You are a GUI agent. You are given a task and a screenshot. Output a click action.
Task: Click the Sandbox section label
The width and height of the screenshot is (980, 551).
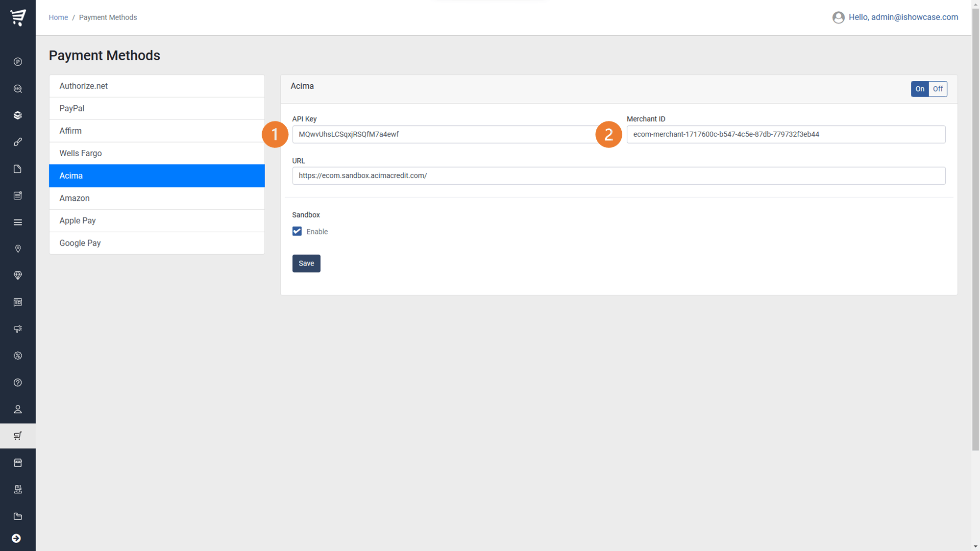click(x=306, y=215)
